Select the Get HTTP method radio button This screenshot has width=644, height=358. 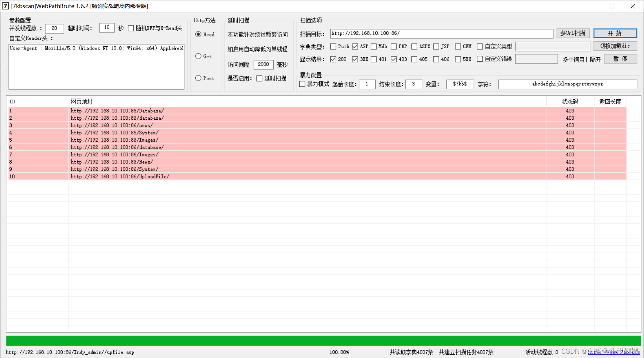[x=198, y=56]
